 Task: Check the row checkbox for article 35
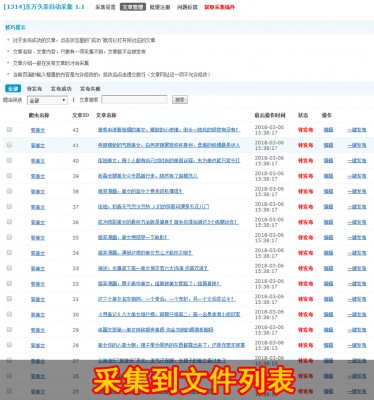click(x=9, y=237)
